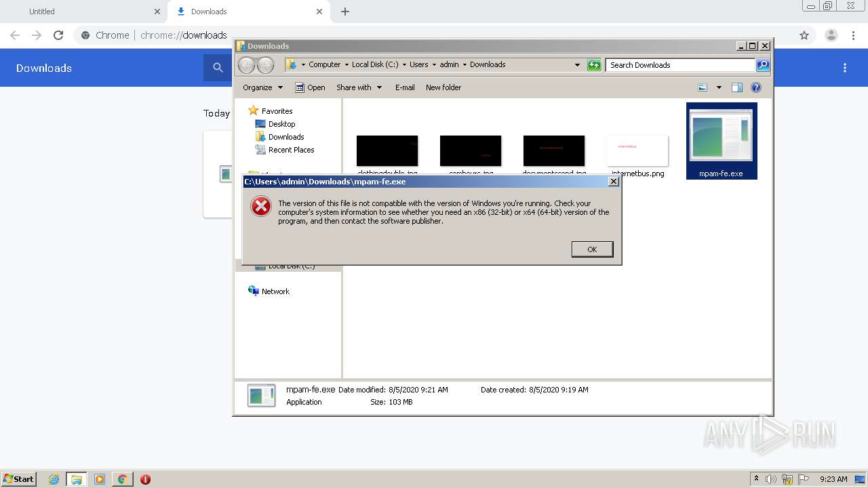Click the red Opera-like taskbar icon
Screen dimensions: 868x488
coord(145,479)
